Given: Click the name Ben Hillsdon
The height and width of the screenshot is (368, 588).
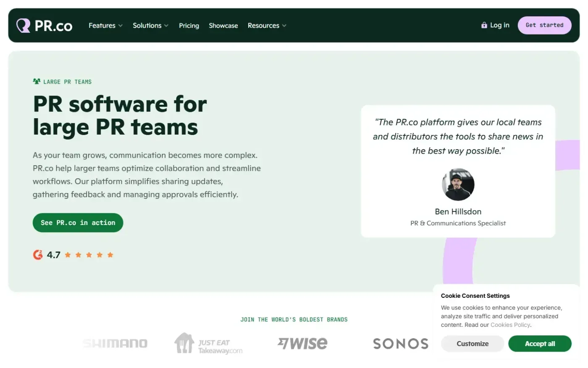Looking at the screenshot, I should [x=458, y=212].
